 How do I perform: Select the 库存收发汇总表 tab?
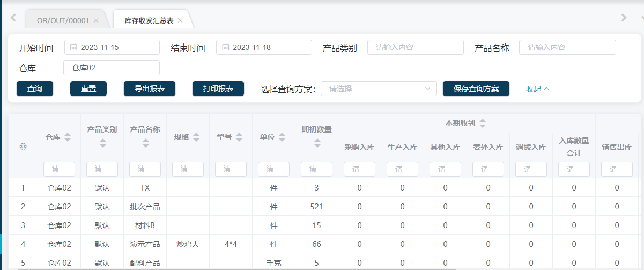pyautogui.click(x=149, y=20)
